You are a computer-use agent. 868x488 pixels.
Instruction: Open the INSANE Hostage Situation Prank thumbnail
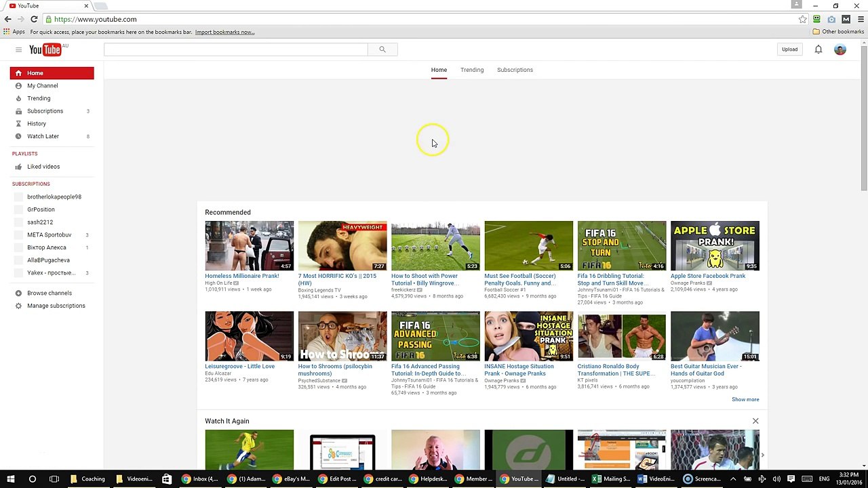[x=528, y=336]
